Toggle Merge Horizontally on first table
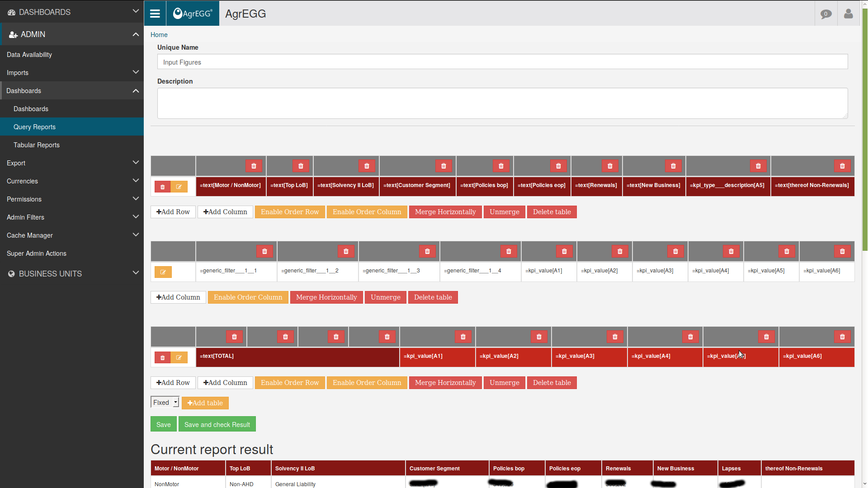868x488 pixels. (x=445, y=211)
